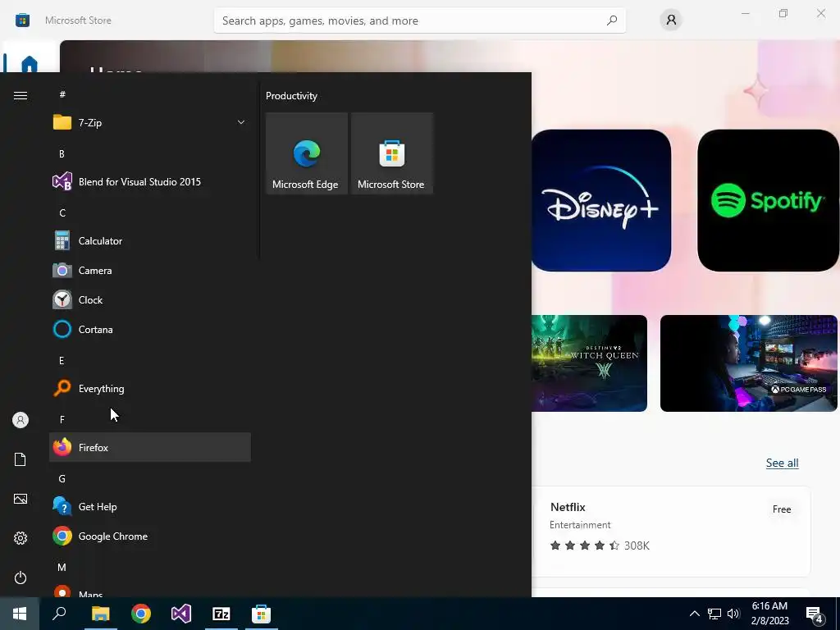Launch Blend for Visual Studio 2015
Screen dimensions: 840x630
coord(150,181)
